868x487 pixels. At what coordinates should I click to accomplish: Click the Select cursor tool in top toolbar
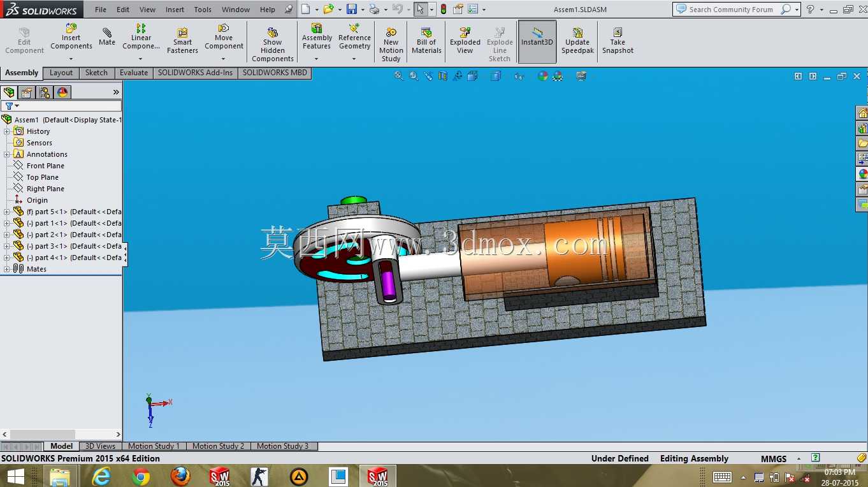click(420, 9)
